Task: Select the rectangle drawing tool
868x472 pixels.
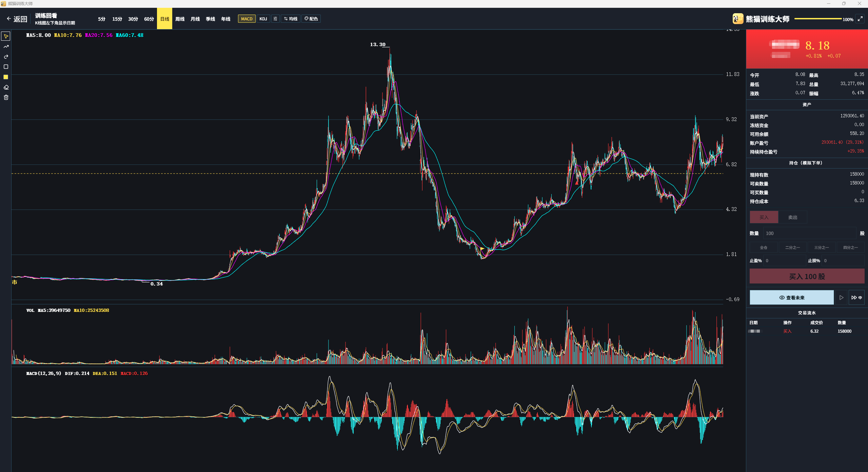Action: point(6,67)
